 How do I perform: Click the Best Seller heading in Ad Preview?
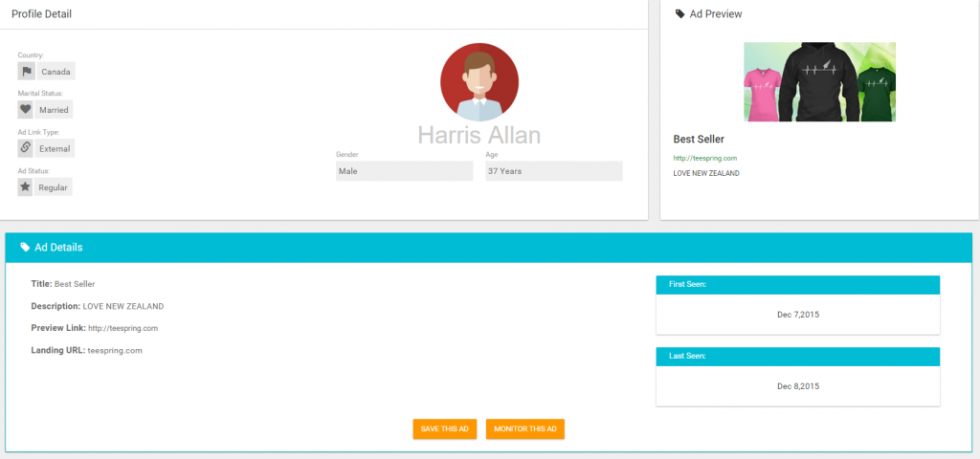[x=699, y=140]
